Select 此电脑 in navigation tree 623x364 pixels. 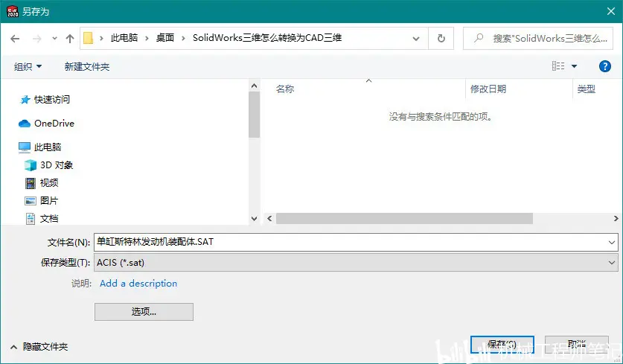coord(48,147)
